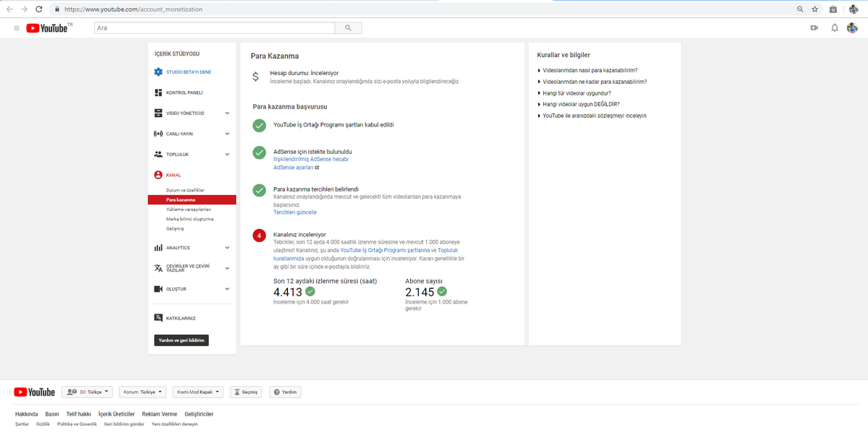The width and height of the screenshot is (868, 438).
Task: Bookmark this page with star icon
Action: (814, 9)
